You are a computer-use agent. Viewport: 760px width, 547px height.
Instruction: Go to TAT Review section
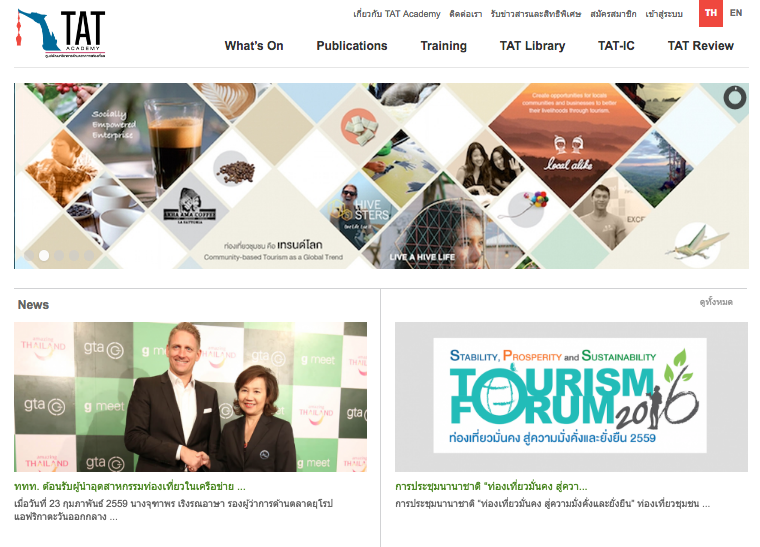(x=700, y=46)
